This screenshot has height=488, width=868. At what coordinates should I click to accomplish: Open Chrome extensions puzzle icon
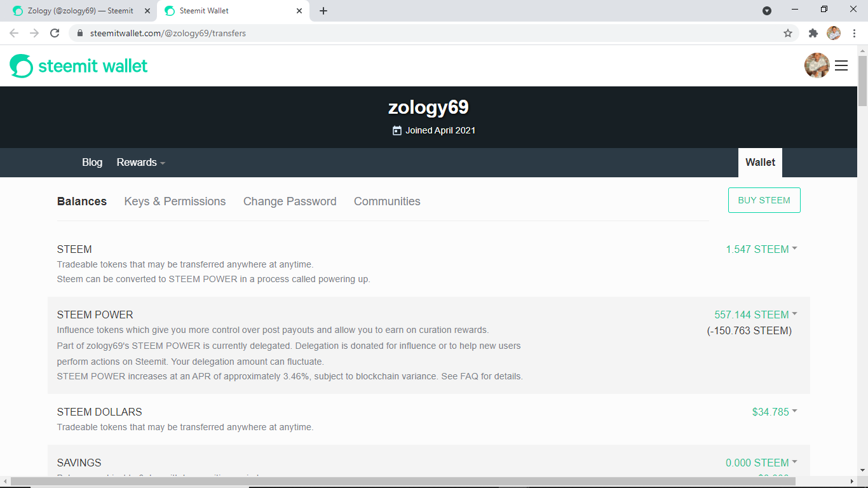813,33
